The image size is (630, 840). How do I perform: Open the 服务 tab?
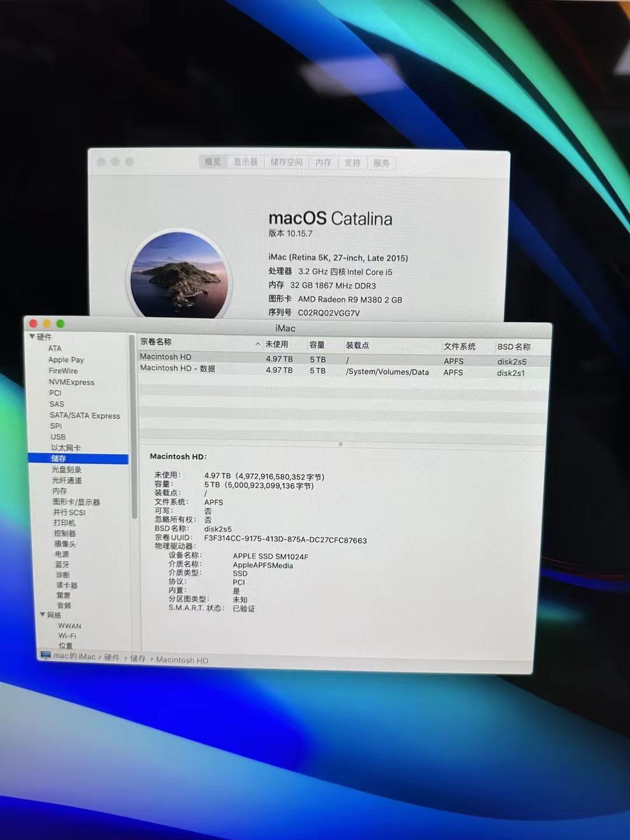tap(381, 163)
